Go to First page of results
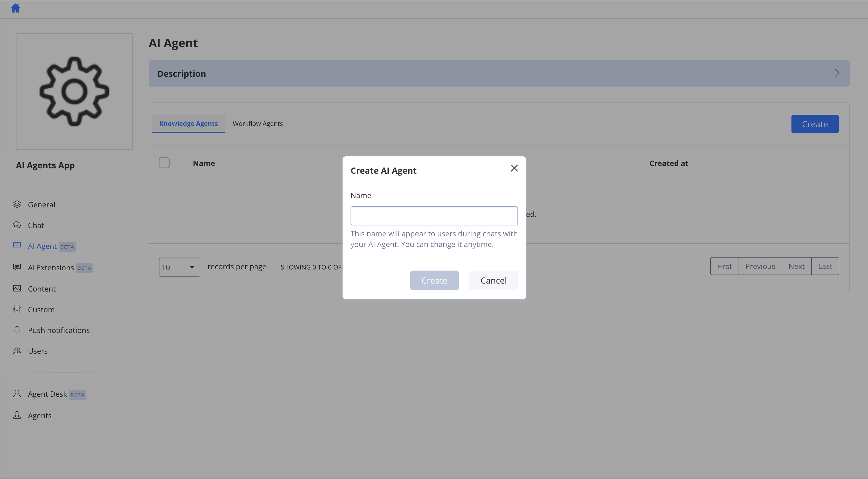The image size is (868, 479). pos(724,266)
